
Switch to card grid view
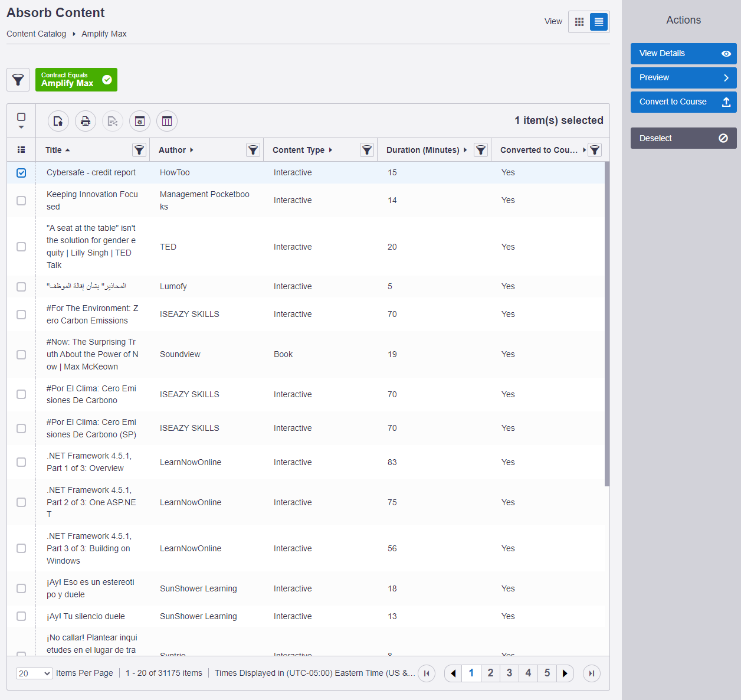point(579,22)
